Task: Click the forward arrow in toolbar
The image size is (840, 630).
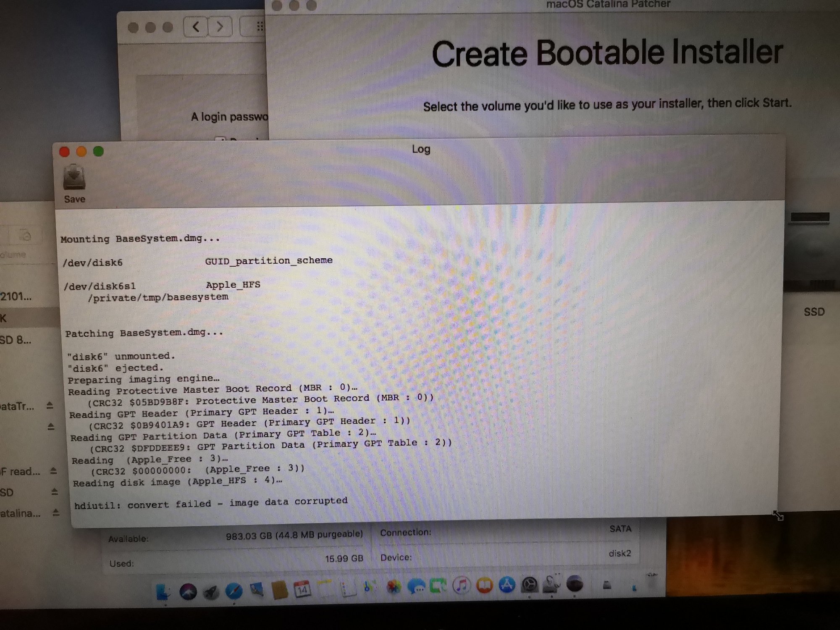Action: [x=220, y=27]
